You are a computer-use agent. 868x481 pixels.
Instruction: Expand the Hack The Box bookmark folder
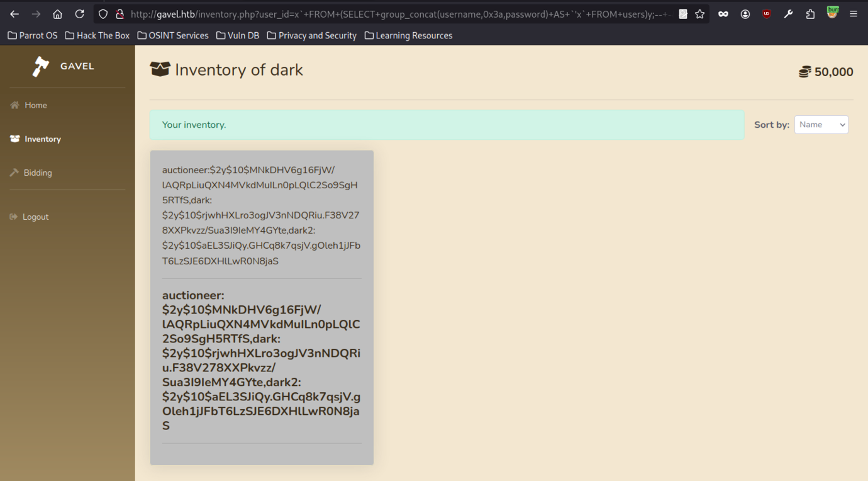click(x=97, y=35)
